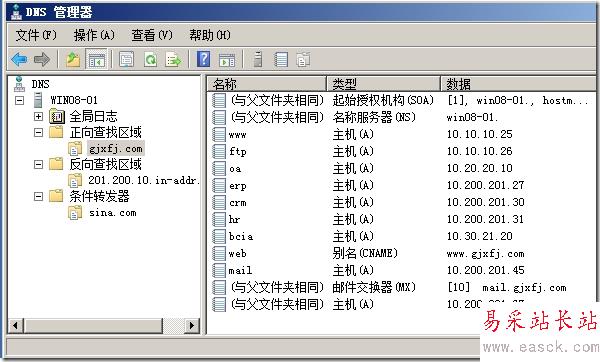Open Properties via the toolbar icon
Image resolution: width=600 pixels, height=362 pixels.
coord(126,59)
